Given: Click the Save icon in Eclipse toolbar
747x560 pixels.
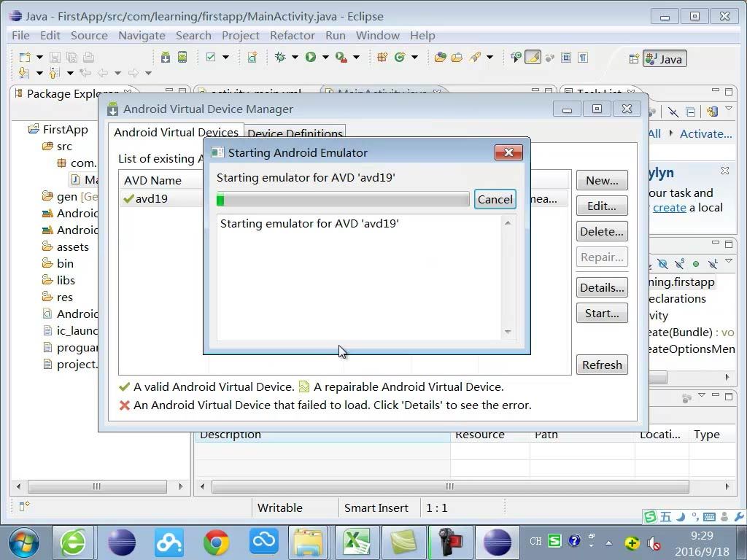Looking at the screenshot, I should (55, 58).
